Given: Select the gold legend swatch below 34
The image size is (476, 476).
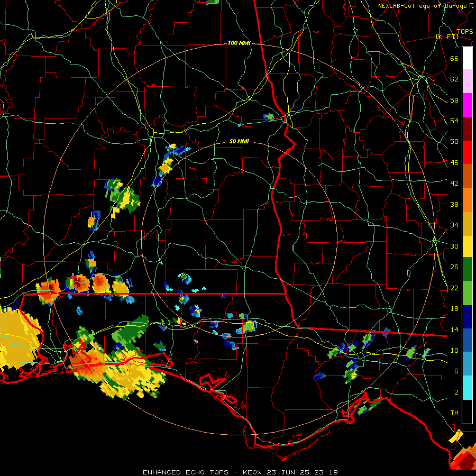Looking at the screenshot, I should [467, 224].
